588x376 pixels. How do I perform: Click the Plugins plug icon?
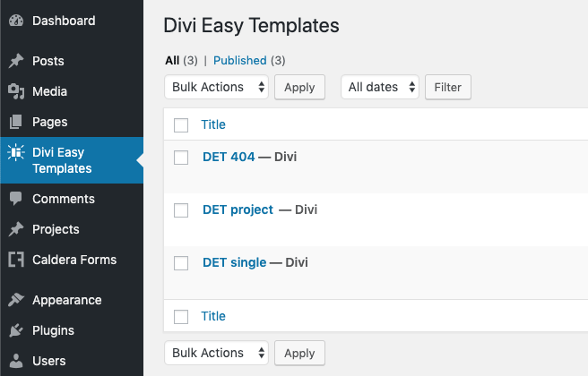coord(15,330)
